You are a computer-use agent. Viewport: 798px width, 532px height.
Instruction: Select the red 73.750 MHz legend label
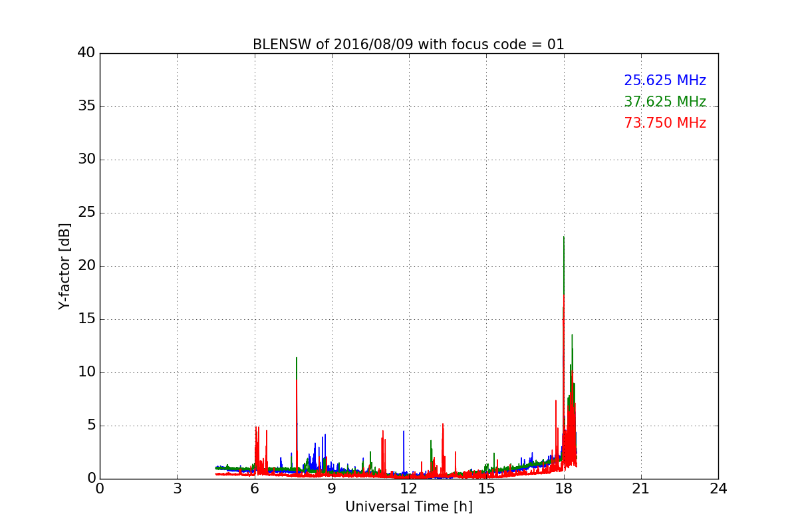pyautogui.click(x=665, y=123)
